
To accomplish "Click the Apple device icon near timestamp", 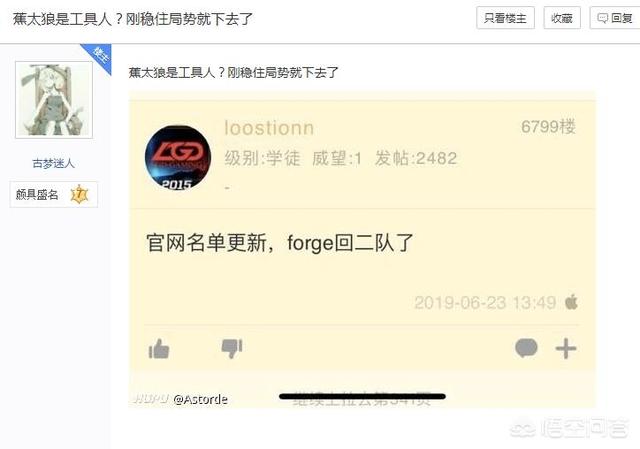I will click(571, 302).
